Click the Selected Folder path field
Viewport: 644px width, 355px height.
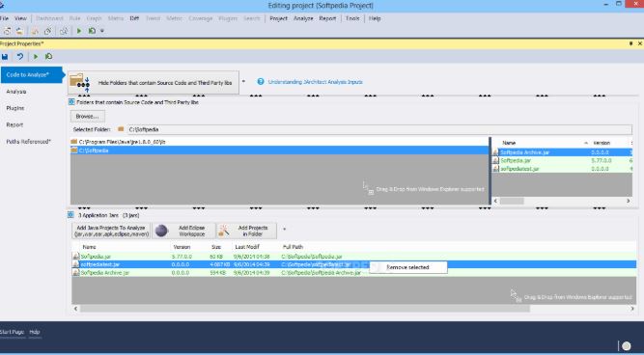point(379,129)
